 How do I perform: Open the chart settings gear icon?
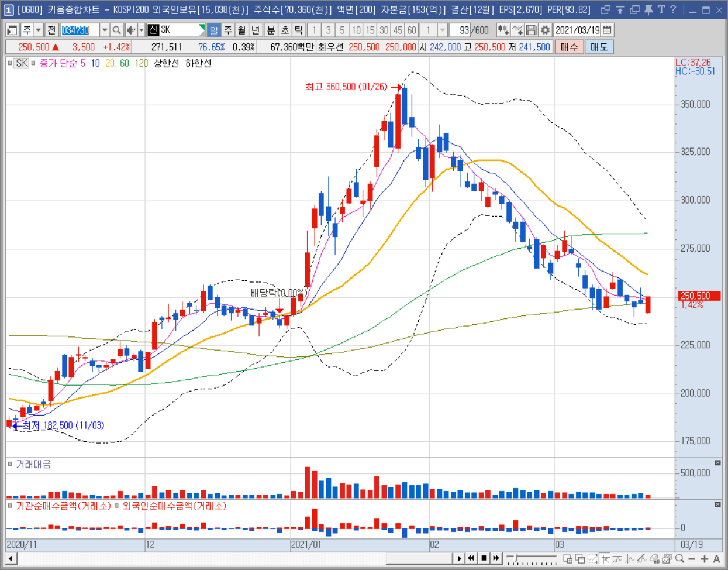[x=545, y=30]
